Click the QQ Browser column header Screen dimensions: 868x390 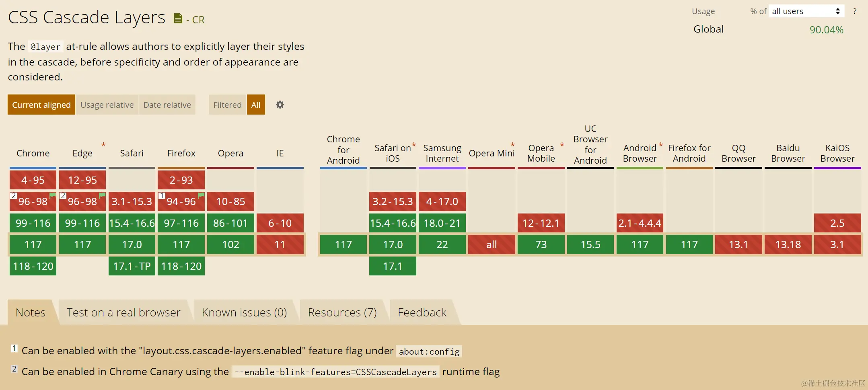(x=738, y=153)
